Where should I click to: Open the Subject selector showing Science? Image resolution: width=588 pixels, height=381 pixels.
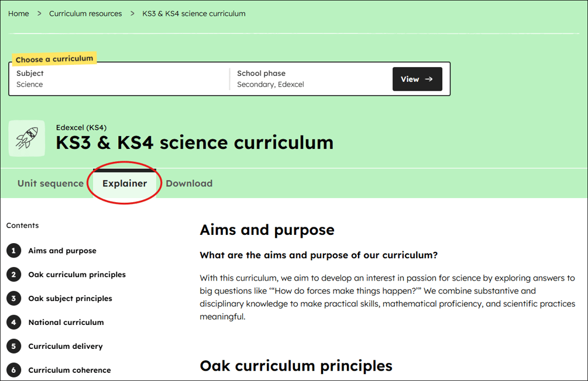[117, 79]
